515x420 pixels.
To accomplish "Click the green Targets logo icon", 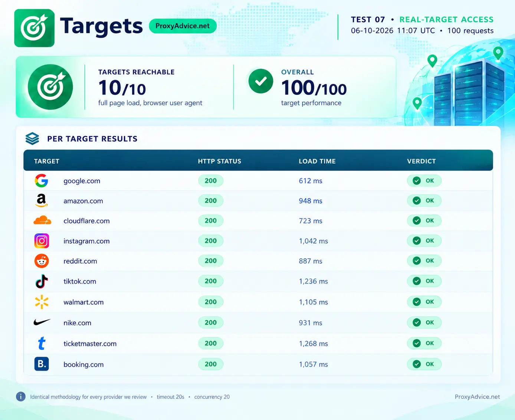I will (34, 28).
